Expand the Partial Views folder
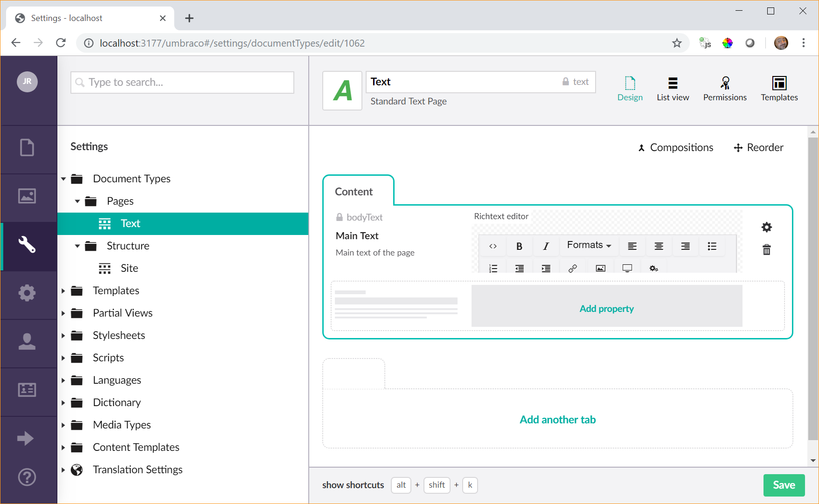Image resolution: width=819 pixels, height=504 pixels. click(63, 313)
